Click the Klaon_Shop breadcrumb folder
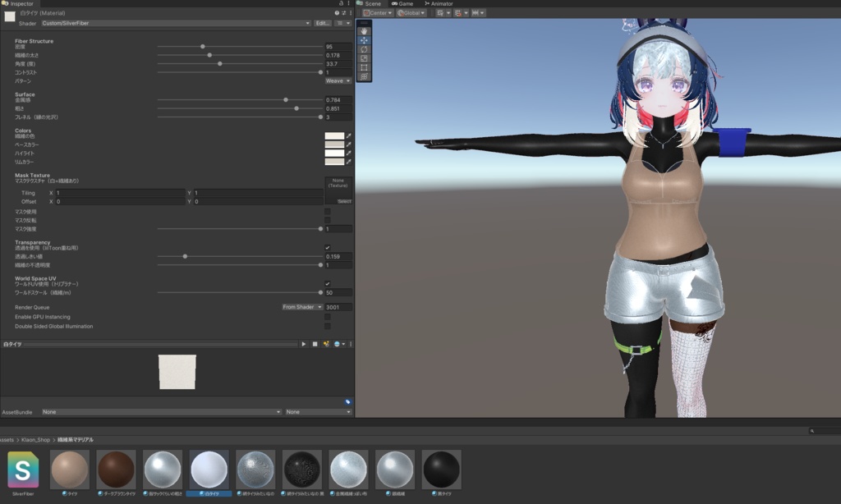This screenshot has height=504, width=841. 35,440
